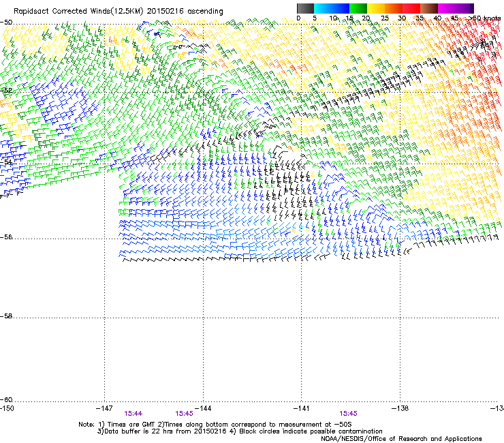
Task: Click the NOAA/NESDIS credit text
Action: (x=401, y=439)
